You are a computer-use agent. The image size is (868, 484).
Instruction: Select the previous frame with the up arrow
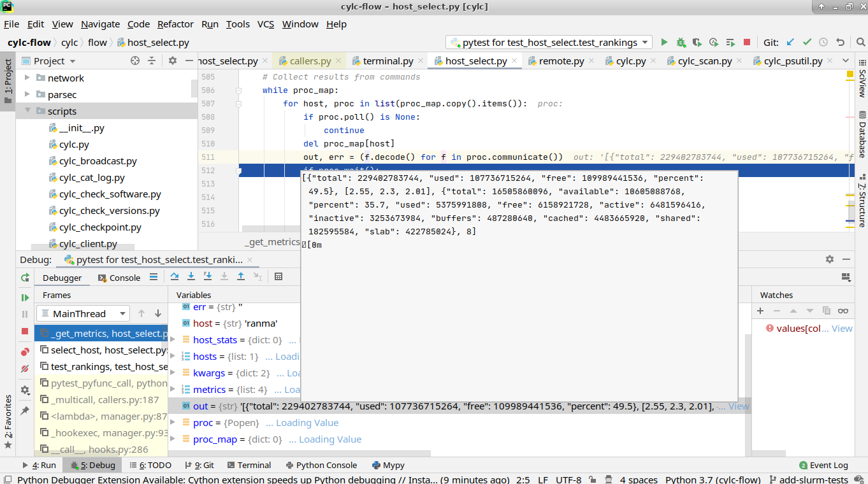tap(141, 313)
